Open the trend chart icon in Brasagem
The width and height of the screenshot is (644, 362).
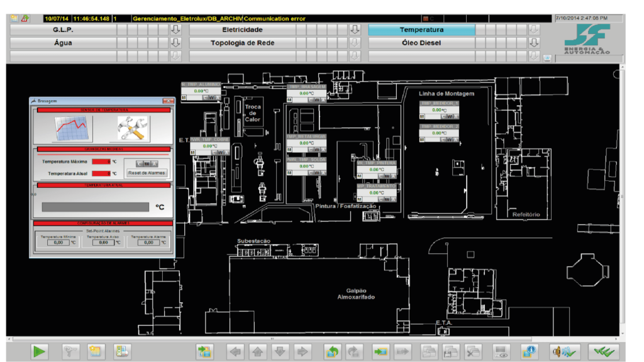click(72, 128)
